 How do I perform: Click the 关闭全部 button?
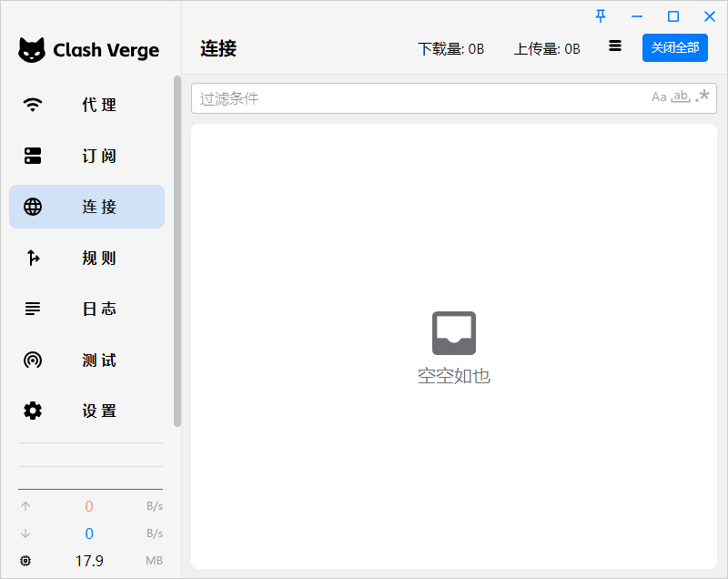[x=675, y=47]
